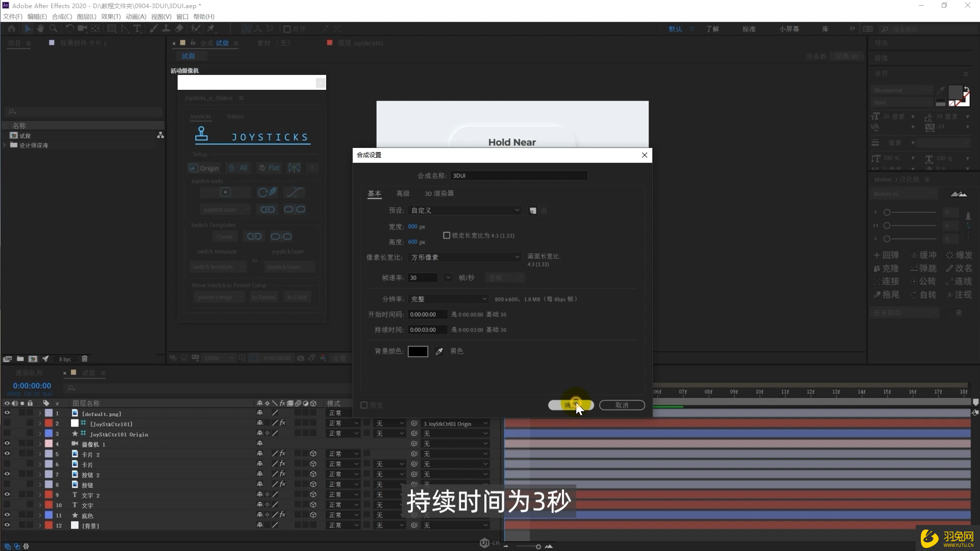Enable the 锁定长宽比为4:3 checkbox
This screenshot has width=980, height=551.
446,235
